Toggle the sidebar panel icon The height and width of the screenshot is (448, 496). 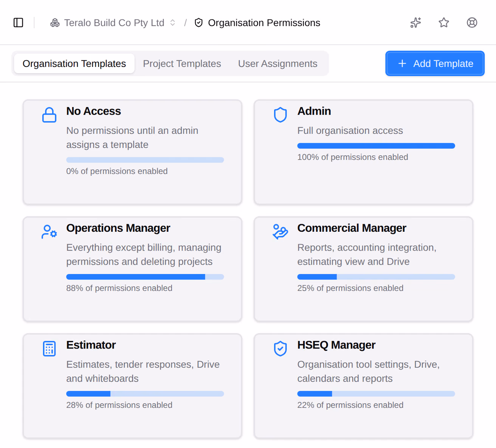pos(18,23)
